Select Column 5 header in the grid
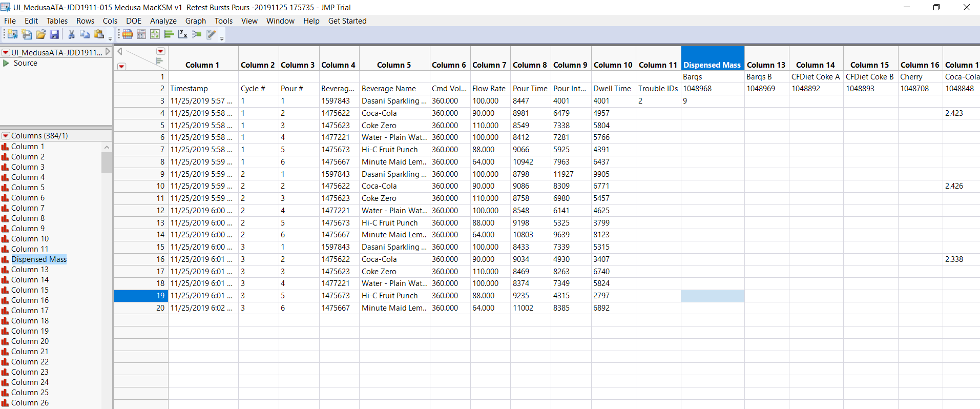This screenshot has height=409, width=980. click(x=393, y=65)
